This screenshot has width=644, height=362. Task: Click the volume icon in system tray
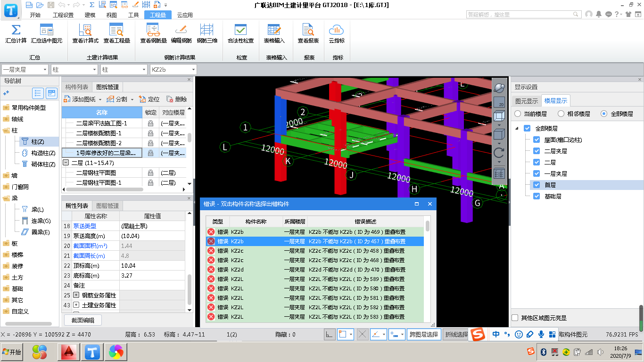point(600,352)
